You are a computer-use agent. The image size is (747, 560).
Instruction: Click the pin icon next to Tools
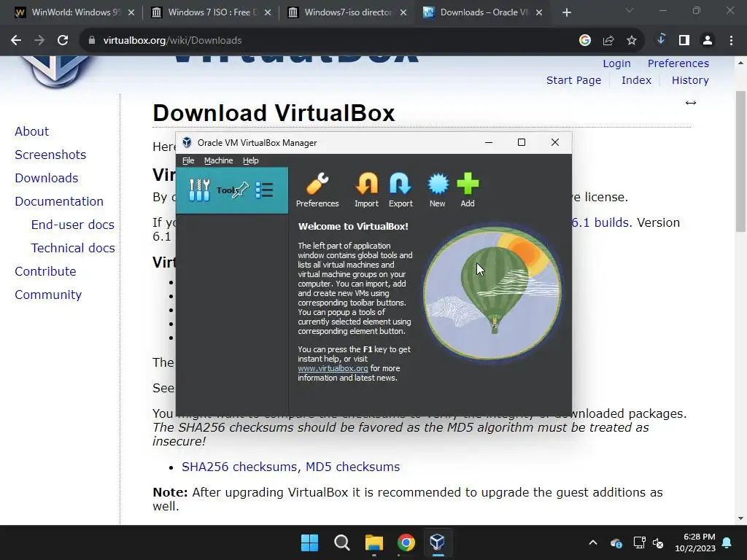pyautogui.click(x=240, y=190)
